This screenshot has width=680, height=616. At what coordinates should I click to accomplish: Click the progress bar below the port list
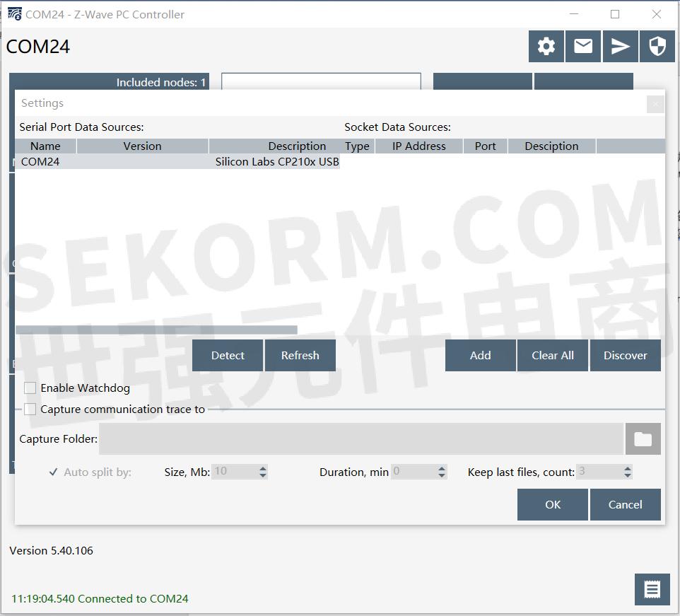(156, 329)
